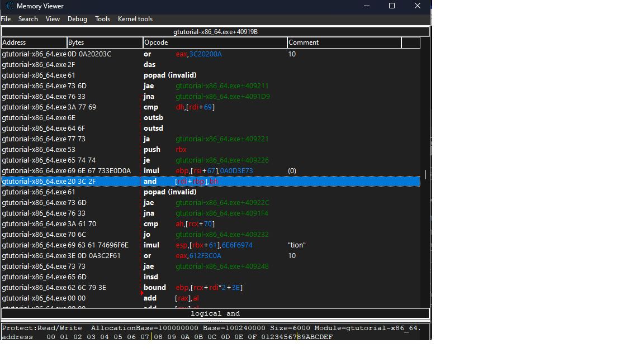Click the Opcode column header
This screenshot has width=644, height=362.
pos(215,42)
